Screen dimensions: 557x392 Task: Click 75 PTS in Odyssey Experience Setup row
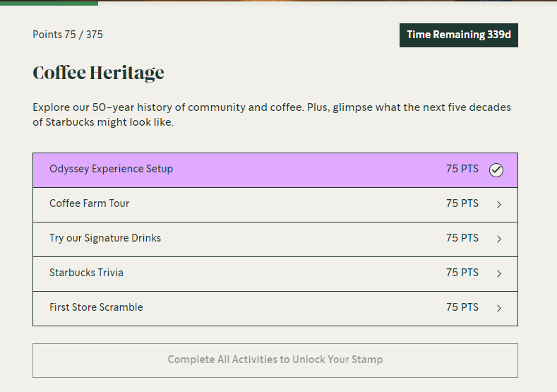[x=462, y=169]
